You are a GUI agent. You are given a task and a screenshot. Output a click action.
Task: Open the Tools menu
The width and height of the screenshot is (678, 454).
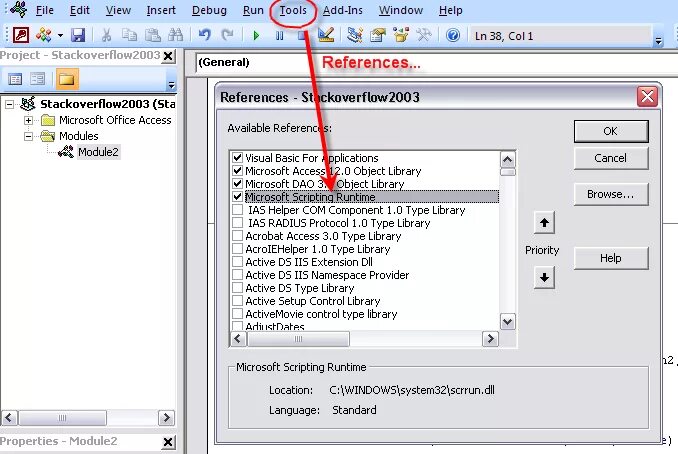[x=293, y=10]
